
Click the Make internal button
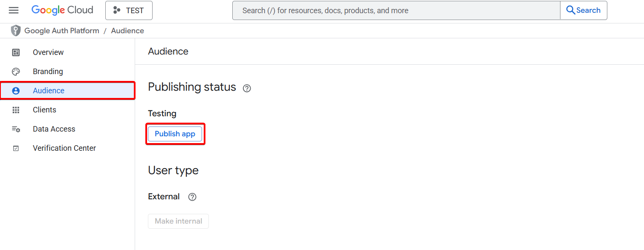(x=178, y=221)
